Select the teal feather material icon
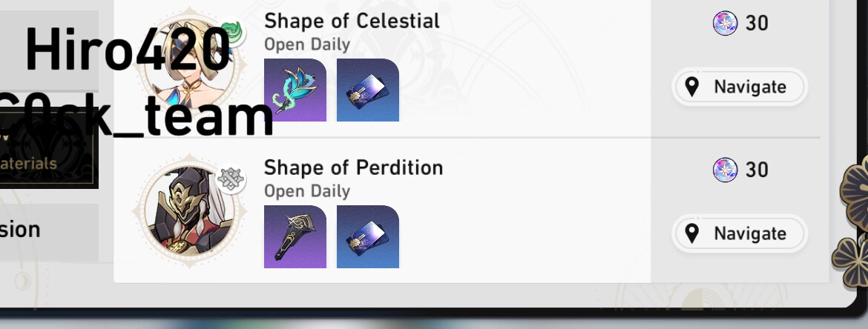This screenshot has width=868, height=329. 295,90
